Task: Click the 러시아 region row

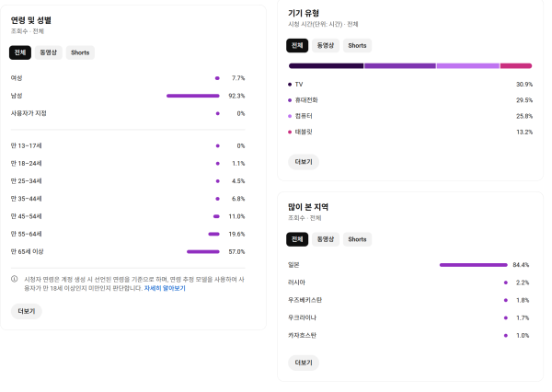Action: point(408,282)
